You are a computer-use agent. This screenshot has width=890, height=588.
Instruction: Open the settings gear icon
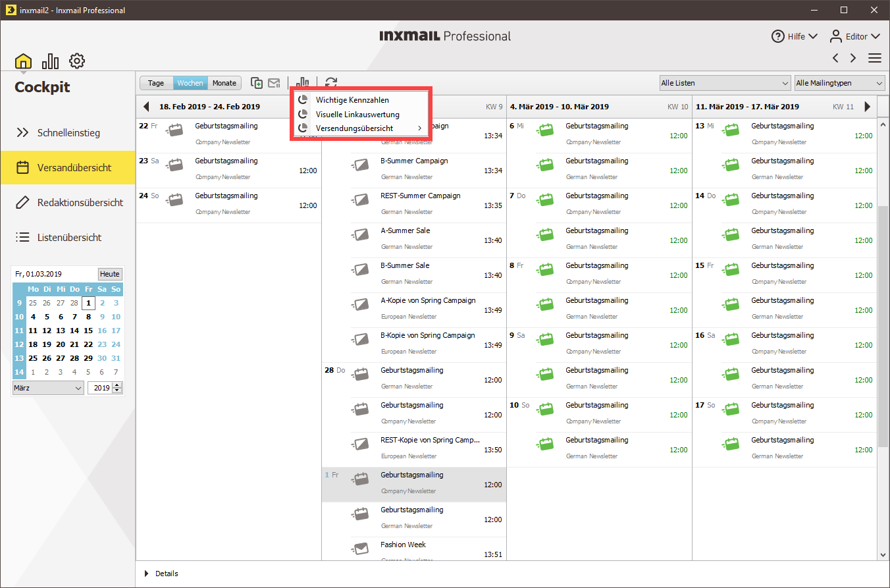(x=77, y=61)
